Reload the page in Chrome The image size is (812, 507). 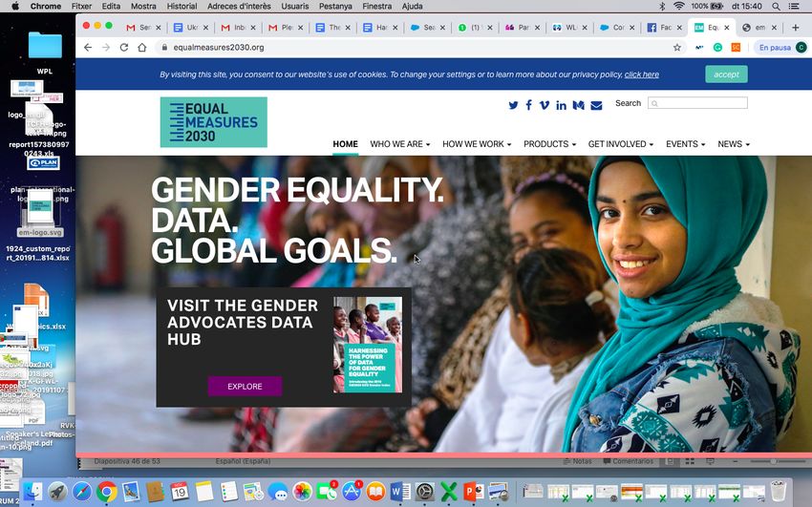click(x=124, y=48)
